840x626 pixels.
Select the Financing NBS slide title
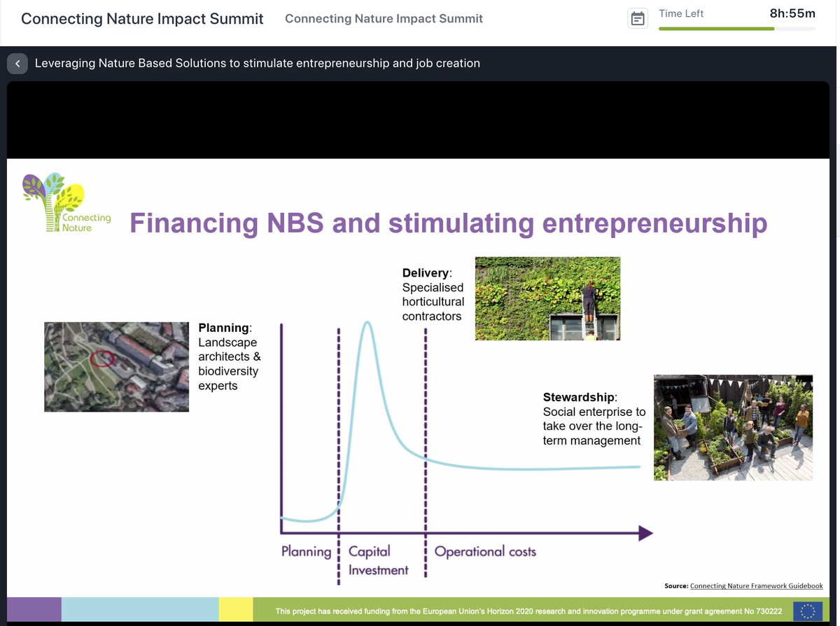pos(447,223)
